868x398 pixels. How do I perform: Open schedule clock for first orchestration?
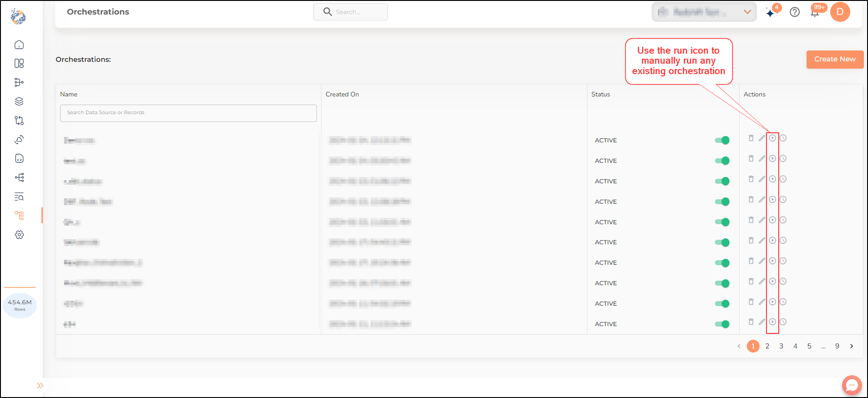coord(783,138)
